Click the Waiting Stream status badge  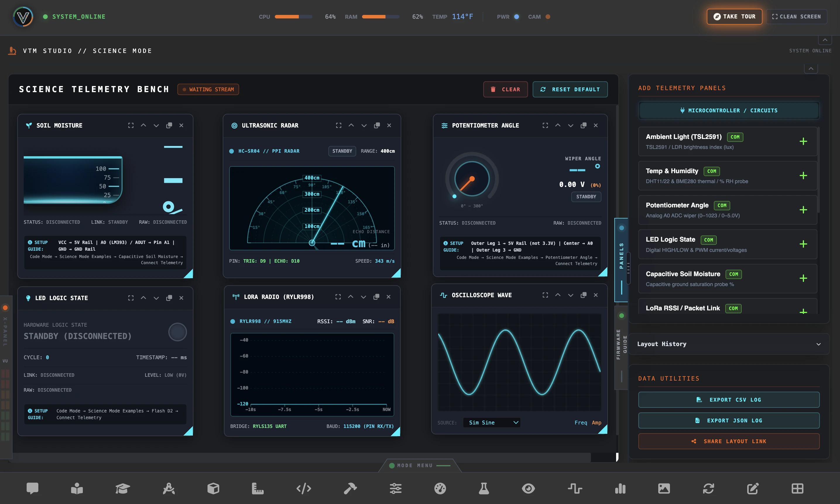pyautogui.click(x=208, y=89)
